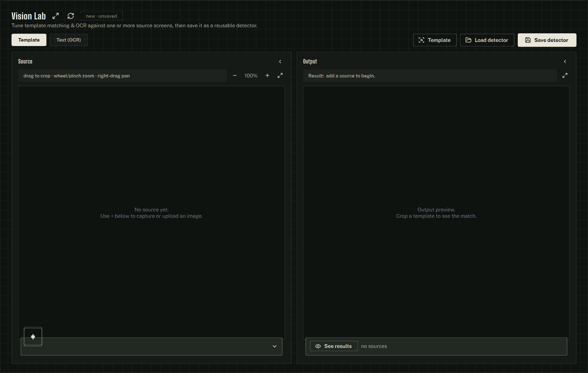Image resolution: width=588 pixels, height=373 pixels.
Task: Click the Output panel heading
Action: tap(310, 62)
